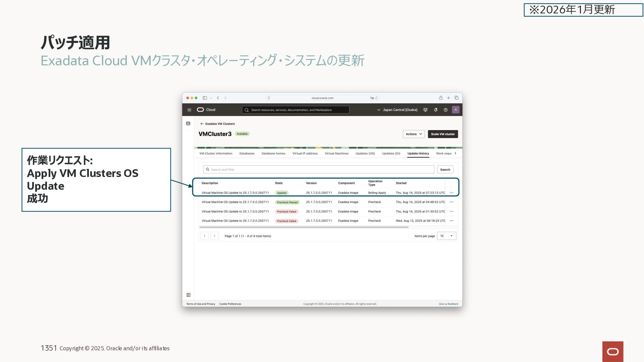Click the Search and Filter input field
The image size is (644, 362).
coord(319,170)
